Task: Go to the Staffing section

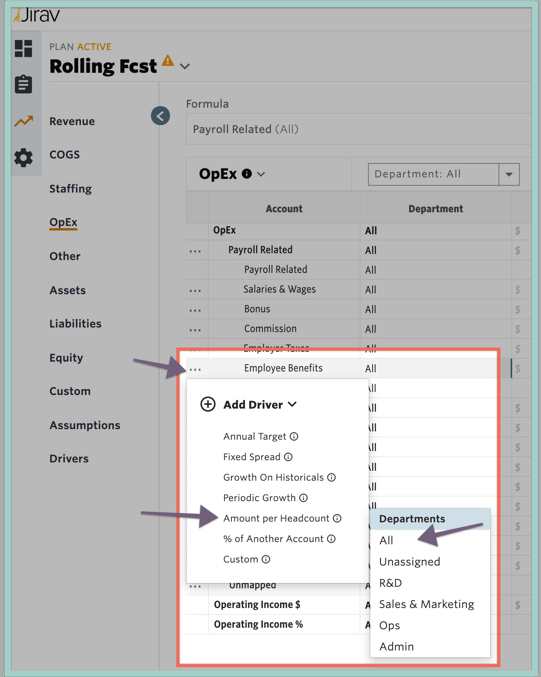Action: [70, 189]
